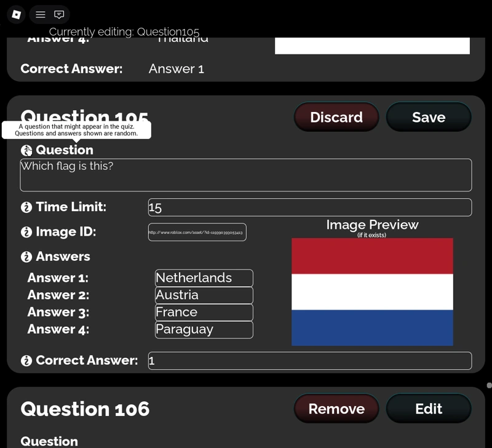This screenshot has width=492, height=448.
Task: Remove Question 106
Action: coord(336,409)
